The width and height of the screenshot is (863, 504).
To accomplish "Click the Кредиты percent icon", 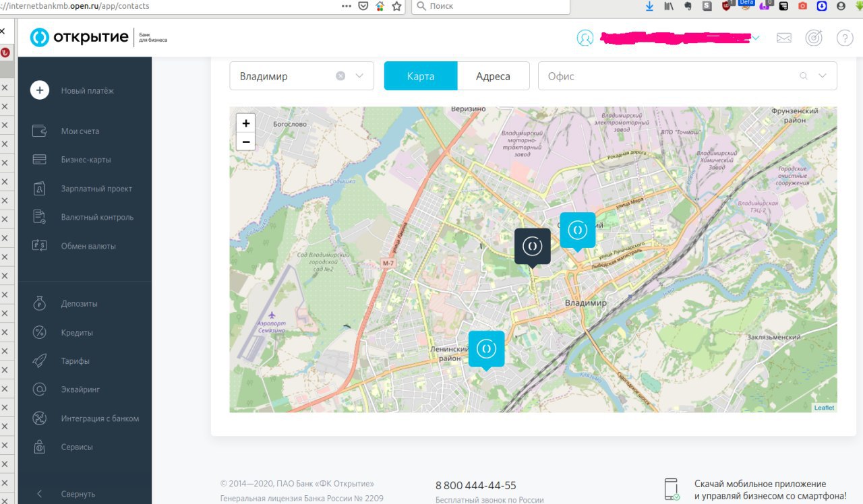I will click(40, 332).
